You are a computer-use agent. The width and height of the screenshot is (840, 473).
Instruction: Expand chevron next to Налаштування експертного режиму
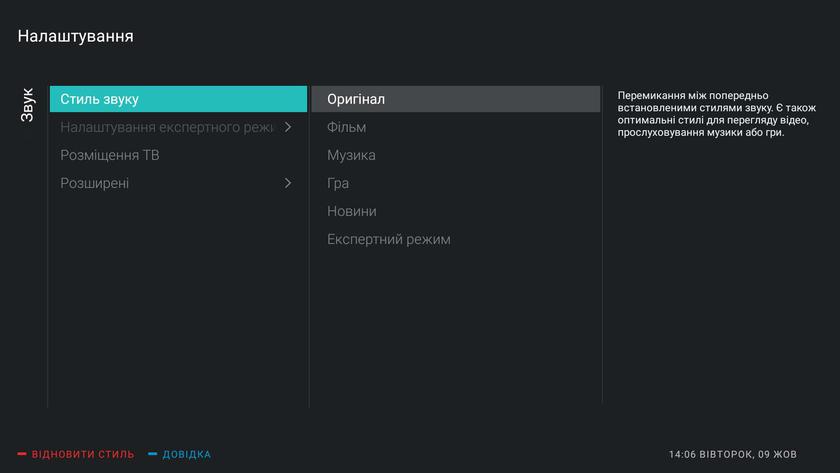pyautogui.click(x=288, y=127)
